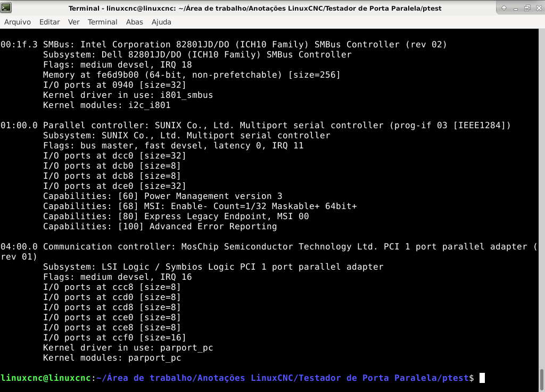Image resolution: width=545 pixels, height=392 pixels.
Task: Click the terminal vertical scrollbar thumb
Action: (x=541, y=380)
